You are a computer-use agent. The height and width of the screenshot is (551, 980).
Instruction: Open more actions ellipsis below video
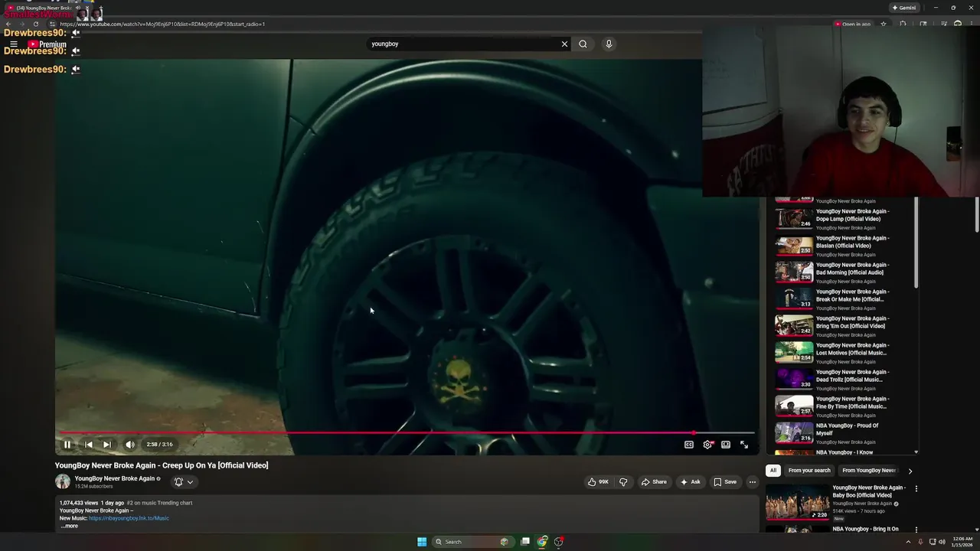(x=753, y=482)
